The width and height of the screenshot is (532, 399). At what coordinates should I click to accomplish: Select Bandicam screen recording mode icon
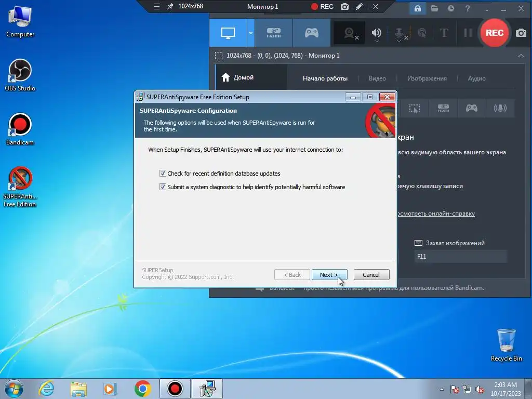click(228, 33)
